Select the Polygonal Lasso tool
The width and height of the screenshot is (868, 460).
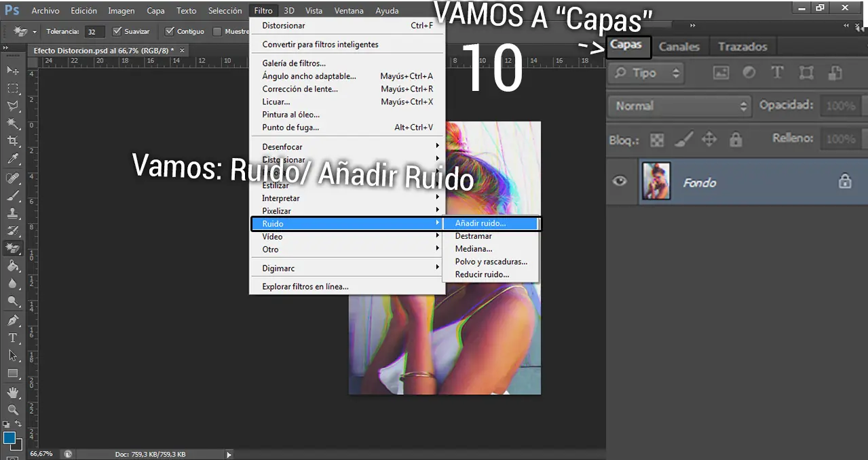(x=13, y=106)
